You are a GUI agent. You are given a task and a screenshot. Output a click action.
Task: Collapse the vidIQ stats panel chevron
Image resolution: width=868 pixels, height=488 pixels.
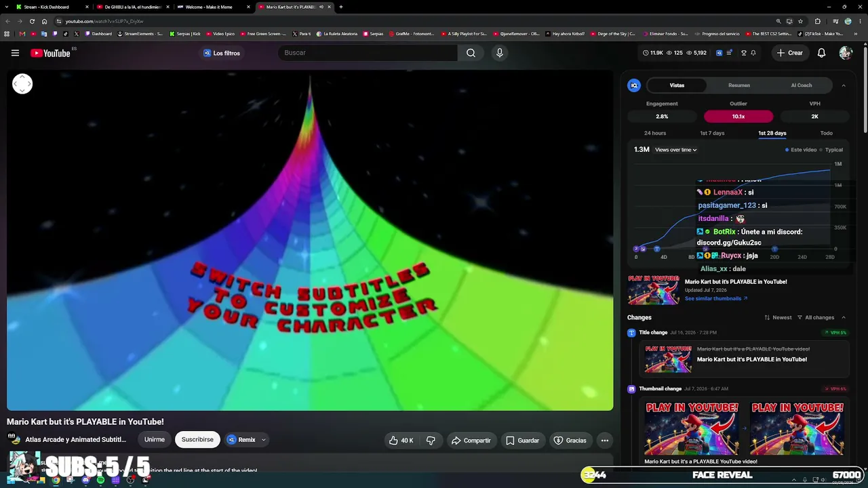click(844, 85)
